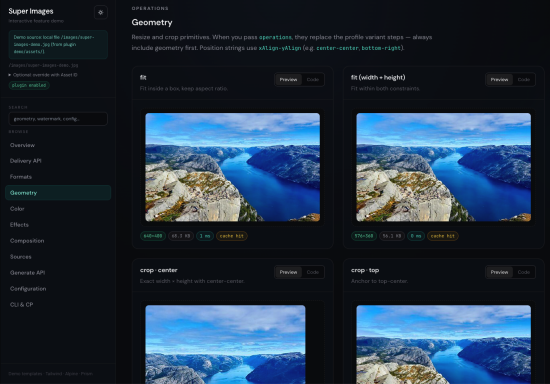Viewport: 550px width, 384px height.
Task: Go to the Delivery API section
Action: 58,161
